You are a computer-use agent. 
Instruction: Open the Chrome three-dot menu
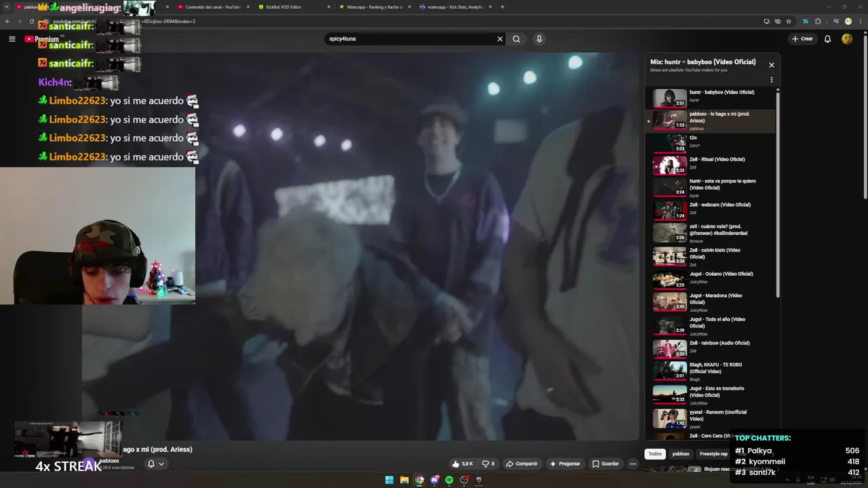click(x=861, y=21)
